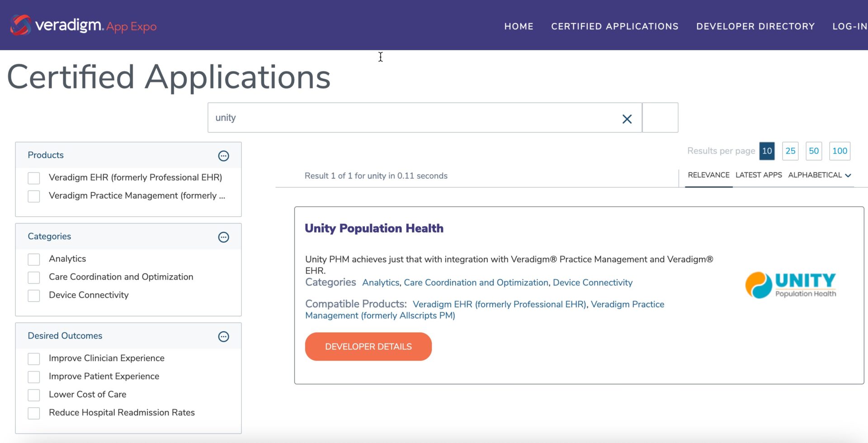Sort results by Latest Apps
This screenshot has width=868, height=443.
point(759,175)
